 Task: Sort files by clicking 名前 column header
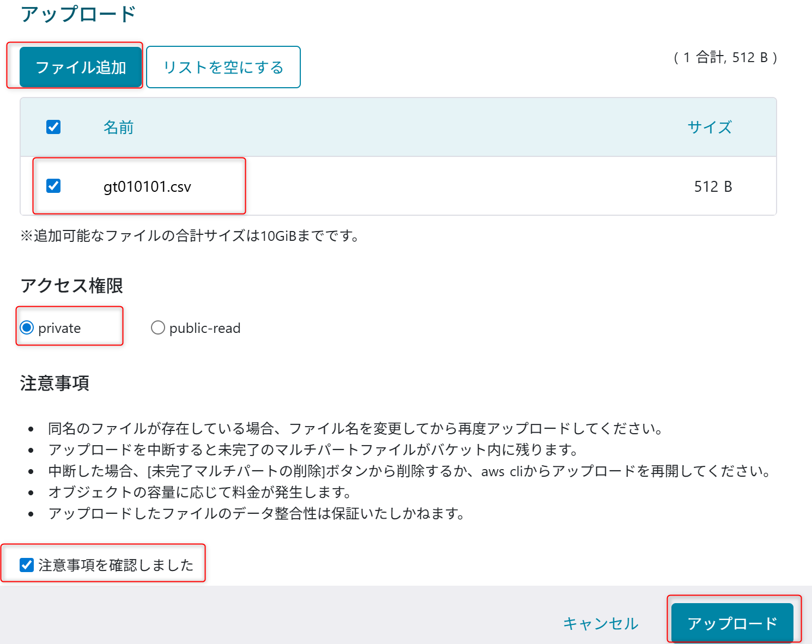click(x=118, y=127)
